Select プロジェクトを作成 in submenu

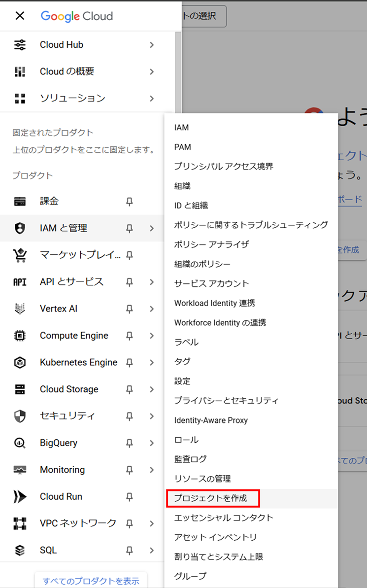(x=251, y=498)
